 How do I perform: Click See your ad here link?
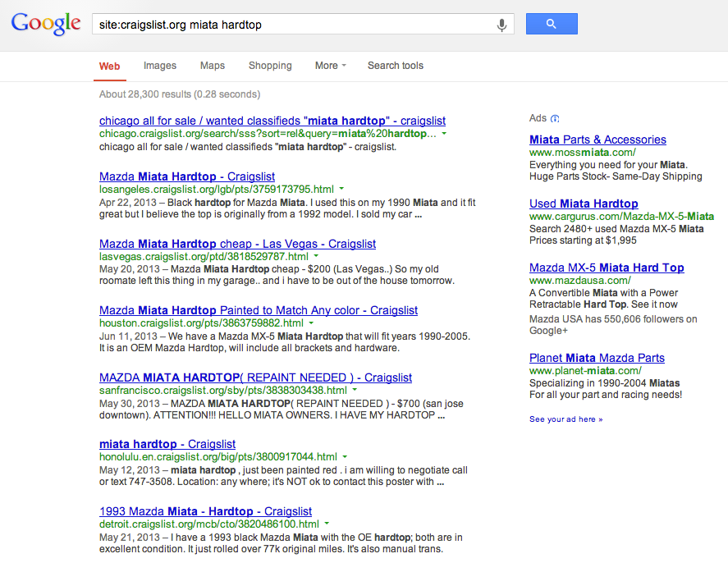(566, 419)
